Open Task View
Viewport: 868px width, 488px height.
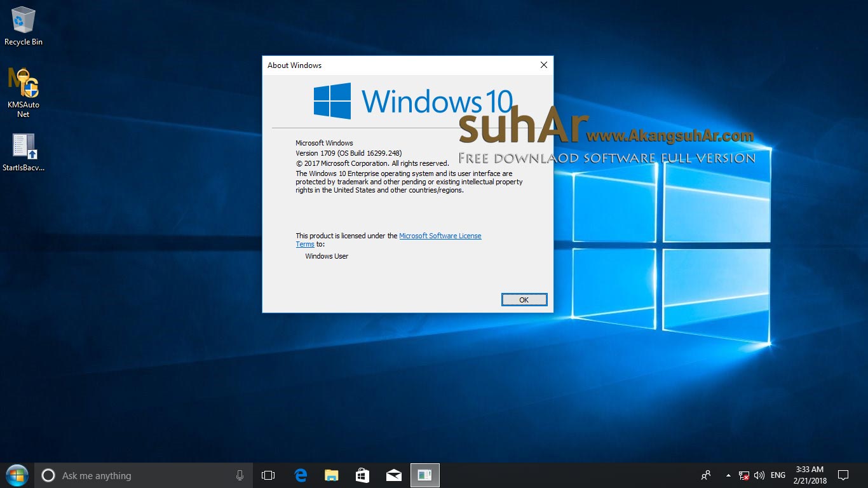[x=268, y=475]
